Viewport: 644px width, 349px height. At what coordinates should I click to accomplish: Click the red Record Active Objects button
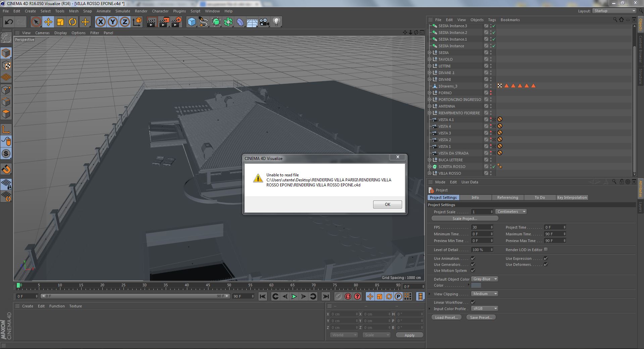348,296
